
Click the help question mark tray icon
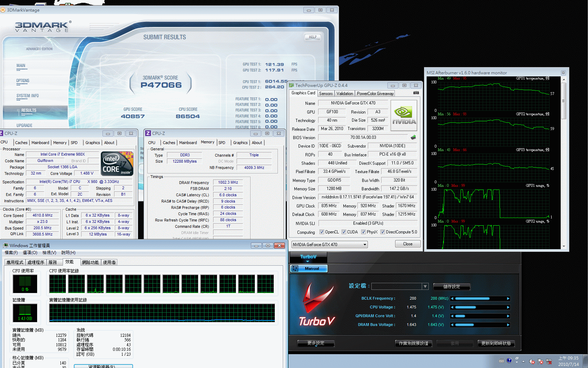[509, 360]
